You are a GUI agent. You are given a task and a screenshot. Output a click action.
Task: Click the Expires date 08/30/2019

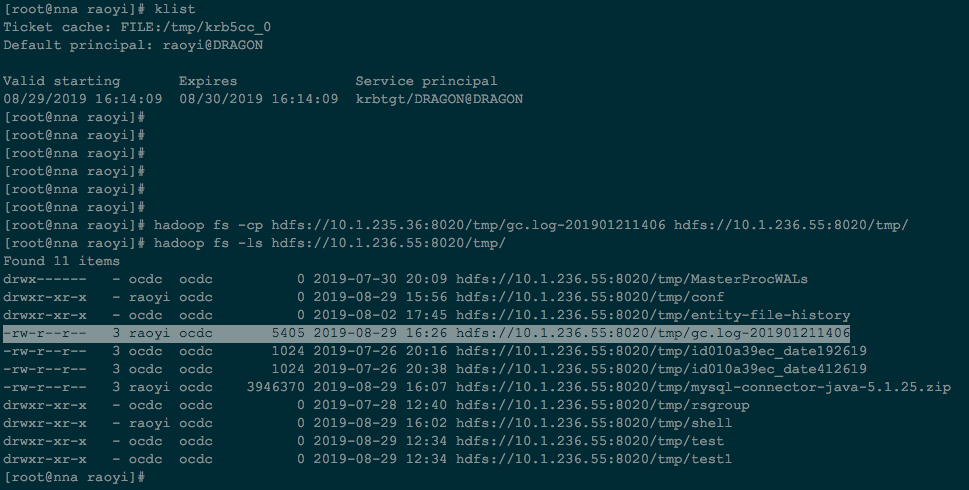point(209,99)
